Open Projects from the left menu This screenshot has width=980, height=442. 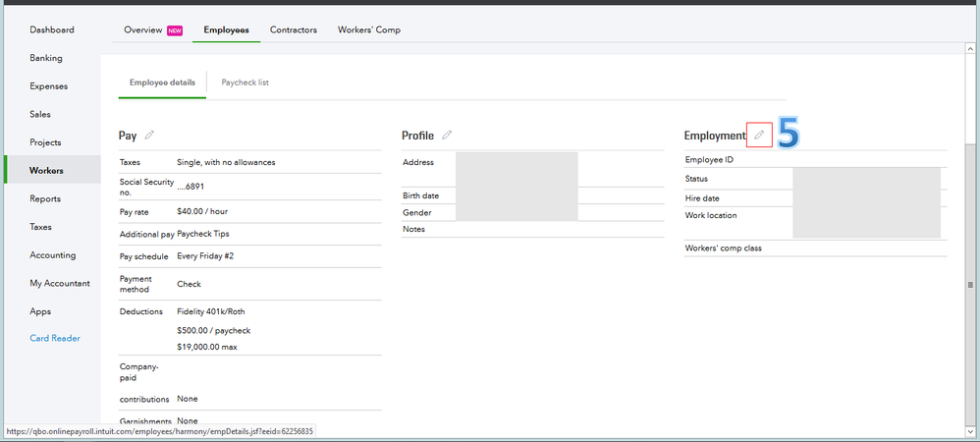[x=45, y=142]
